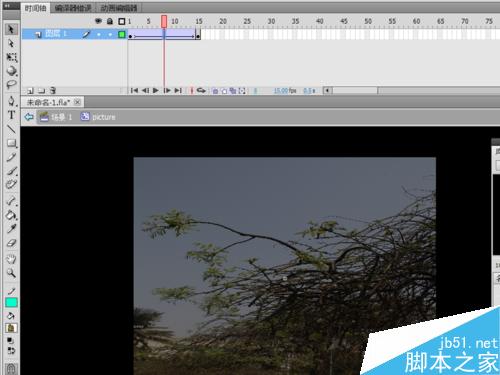
Task: Open the 编译器错误 tab
Action: point(73,8)
